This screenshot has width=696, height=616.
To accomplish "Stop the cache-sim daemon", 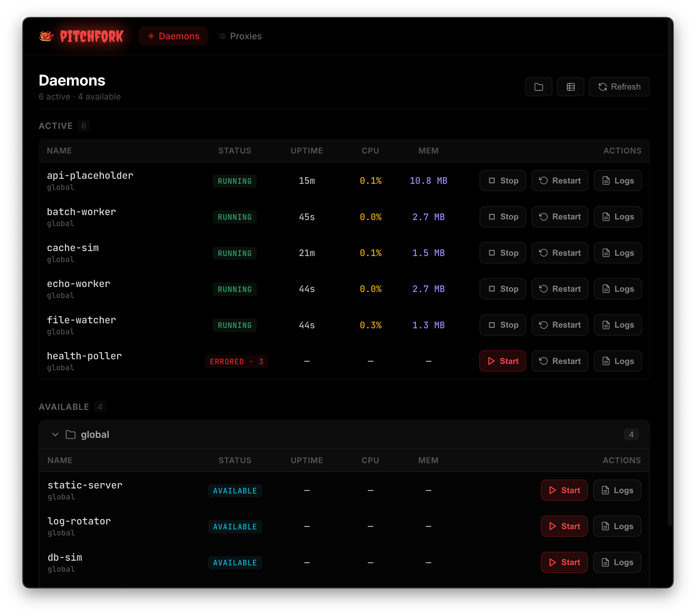I will 503,253.
